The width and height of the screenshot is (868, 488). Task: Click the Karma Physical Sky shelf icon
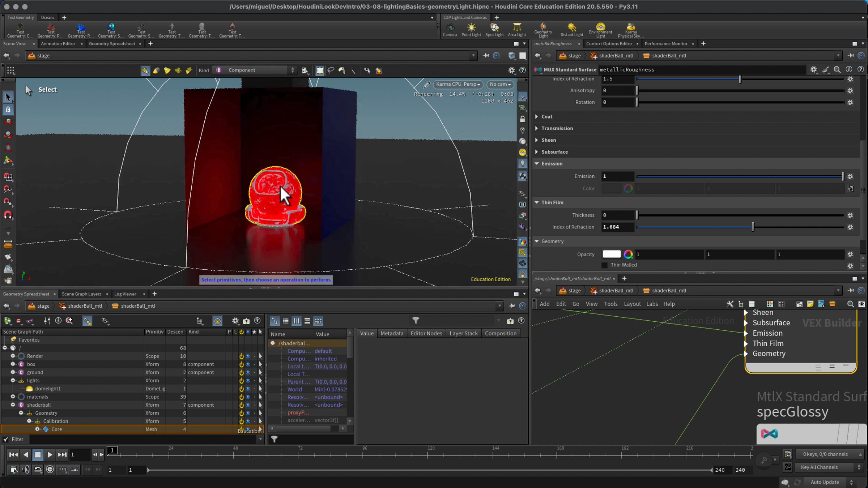pos(630,30)
